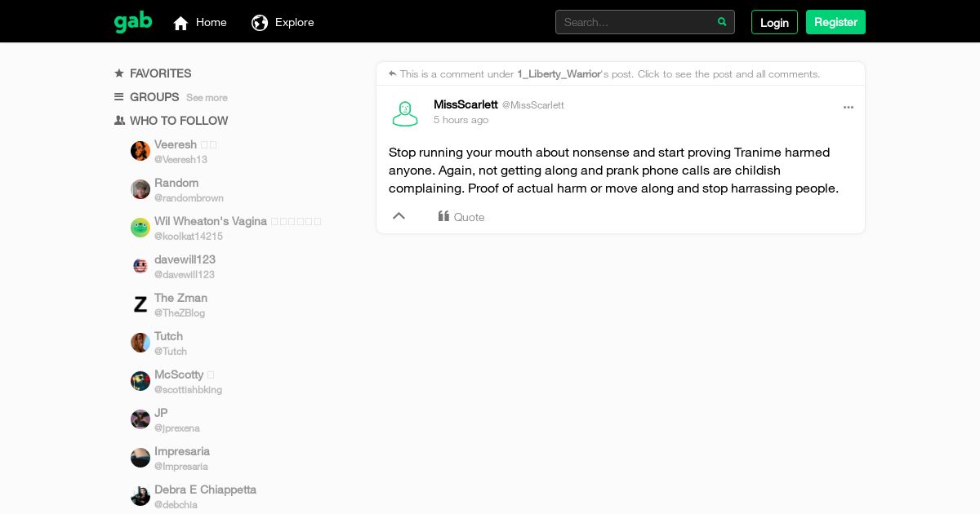Click Random's avatar
This screenshot has height=514, width=980.
click(x=140, y=189)
